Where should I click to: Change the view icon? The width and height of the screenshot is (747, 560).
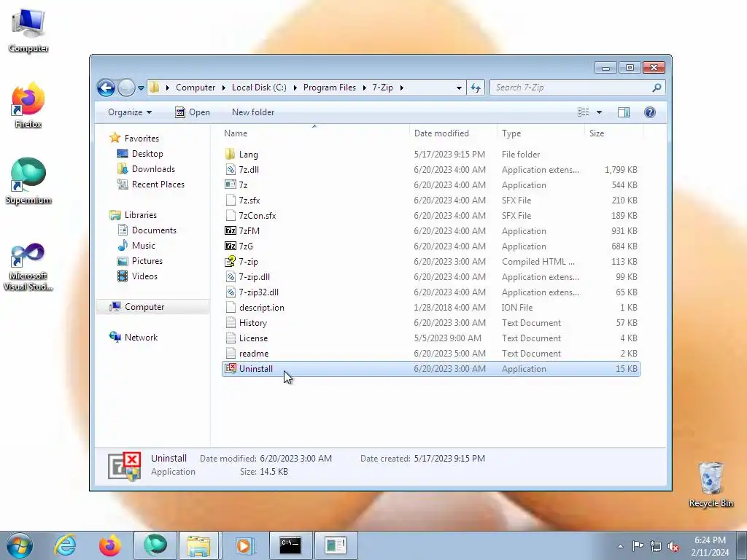pyautogui.click(x=584, y=112)
